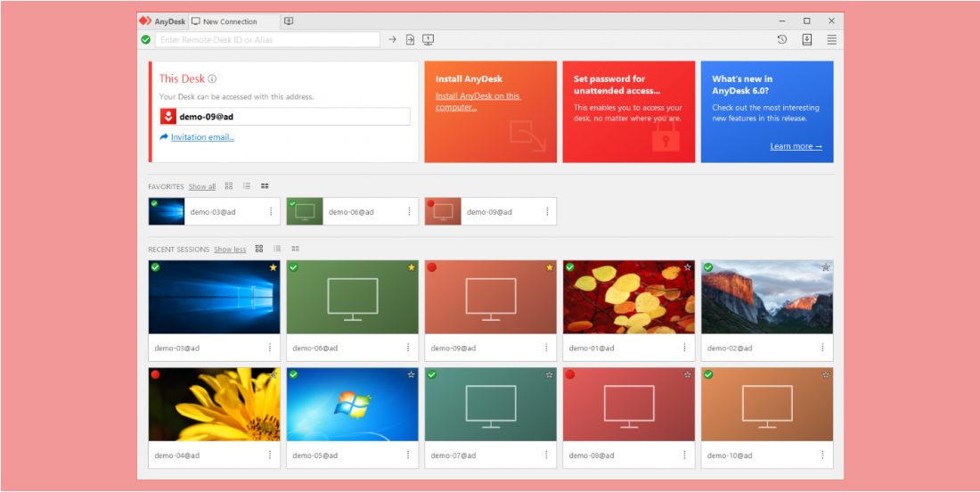Click Show less next to Recent Sessions

[x=230, y=249]
